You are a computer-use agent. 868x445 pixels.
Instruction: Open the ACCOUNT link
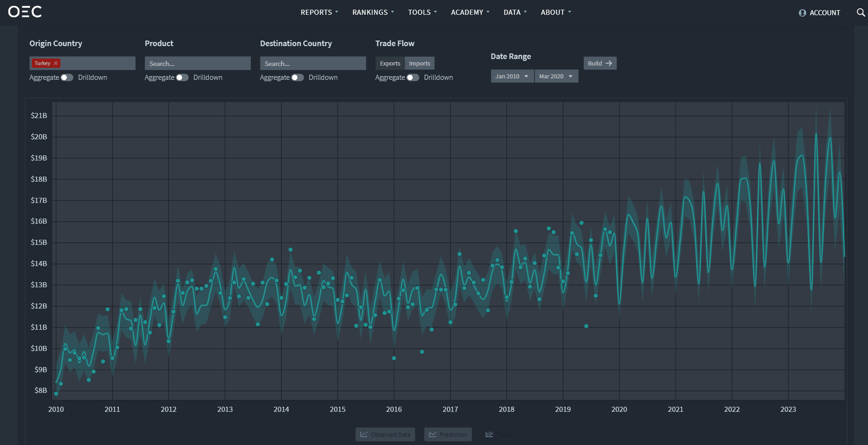[x=820, y=13]
